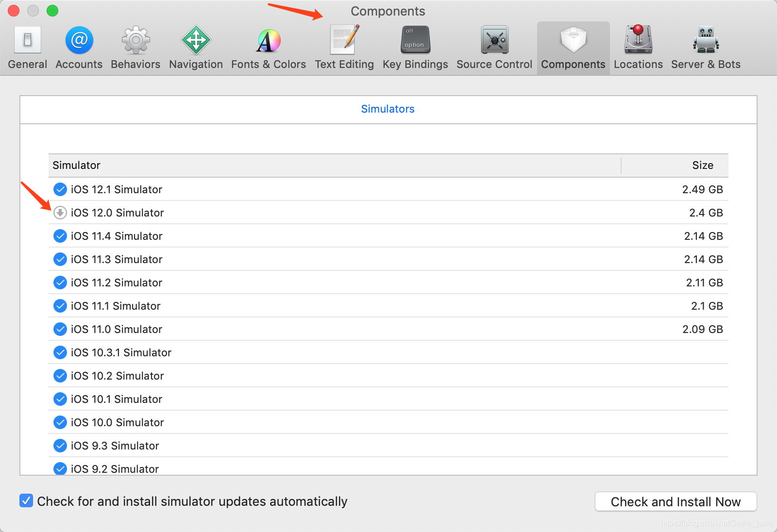Select iOS 11.0 Simulator row text
Screen dimensions: 777x532
(x=117, y=329)
